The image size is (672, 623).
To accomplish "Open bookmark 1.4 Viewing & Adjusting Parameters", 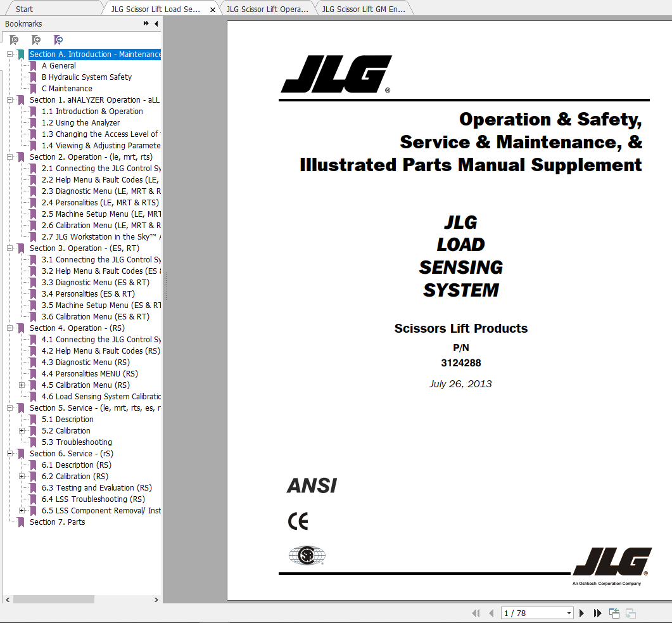I will tap(101, 145).
